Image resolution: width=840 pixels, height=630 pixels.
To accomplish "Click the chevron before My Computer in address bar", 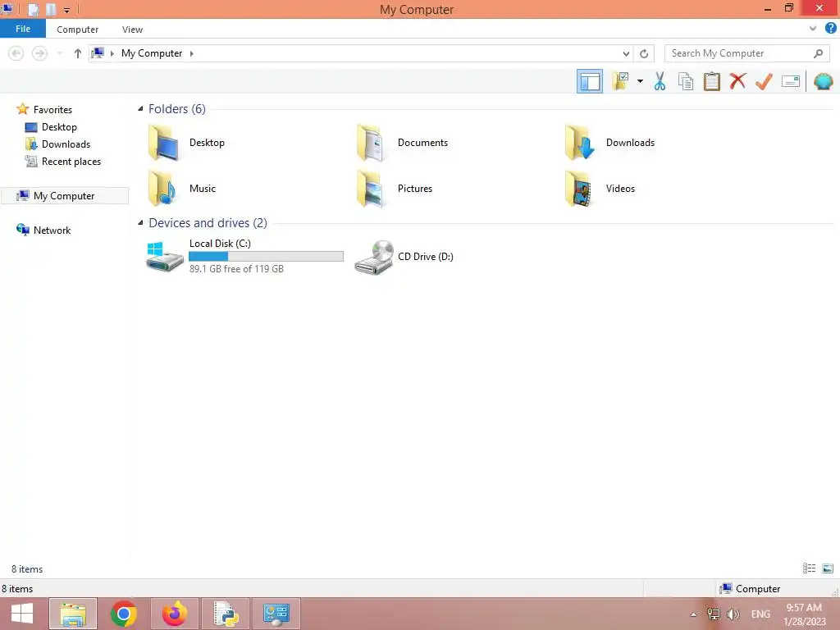I will (112, 53).
